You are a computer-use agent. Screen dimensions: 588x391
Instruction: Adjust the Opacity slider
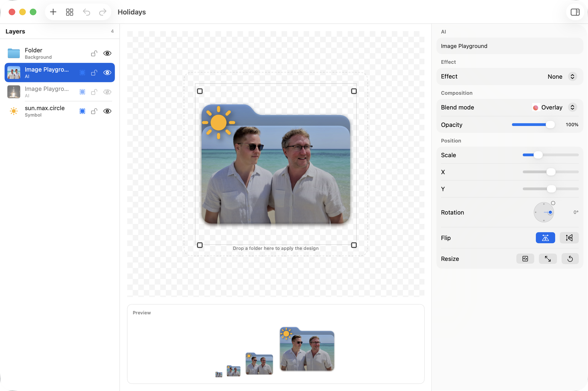(x=533, y=125)
